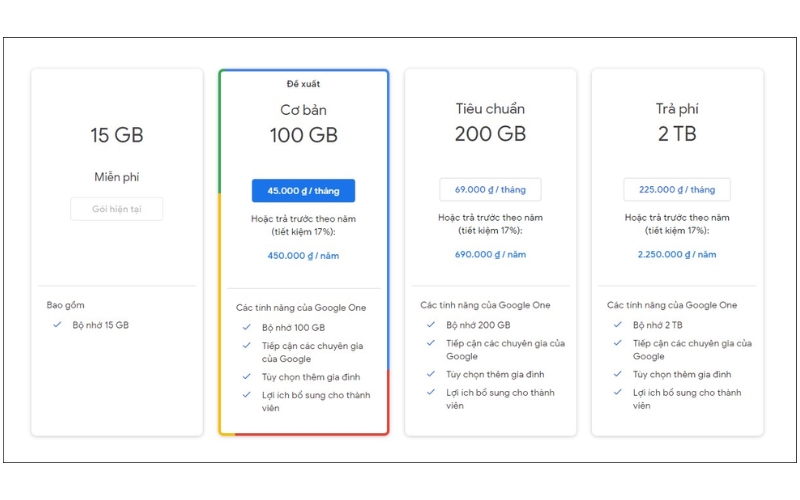800x500 pixels.
Task: Click Các tính năng của Google One in Trả phí card
Action: (x=672, y=305)
